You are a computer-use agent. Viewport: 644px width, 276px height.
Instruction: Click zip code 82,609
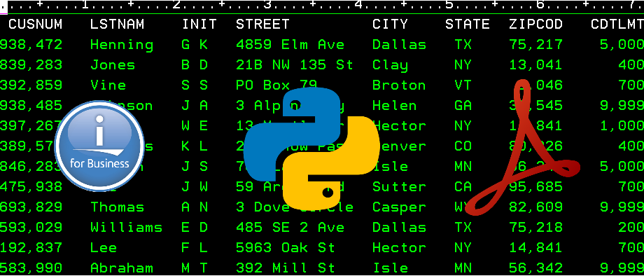pyautogui.click(x=535, y=207)
